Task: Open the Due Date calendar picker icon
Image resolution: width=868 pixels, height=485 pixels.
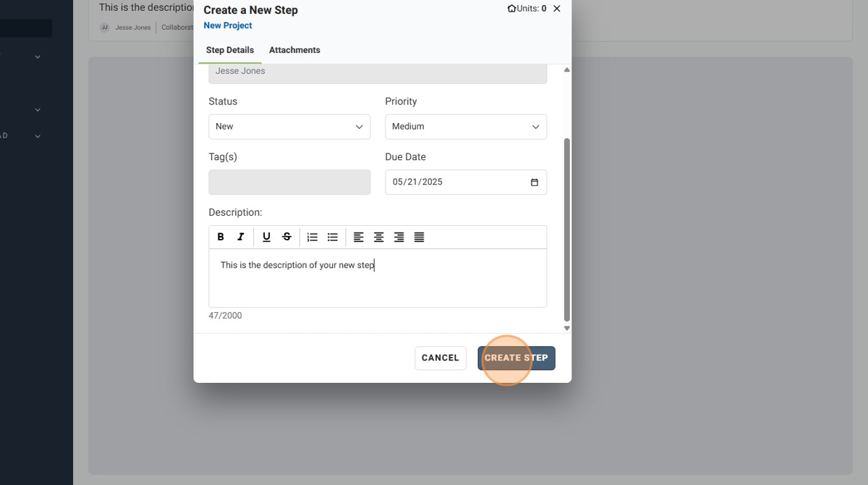Action: click(535, 182)
